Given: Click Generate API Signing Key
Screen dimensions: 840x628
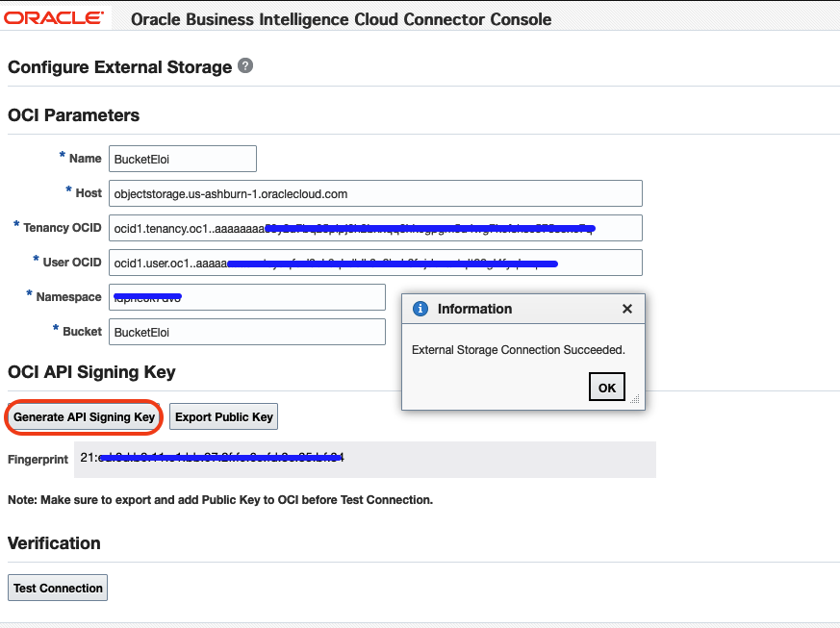Looking at the screenshot, I should 84,417.
